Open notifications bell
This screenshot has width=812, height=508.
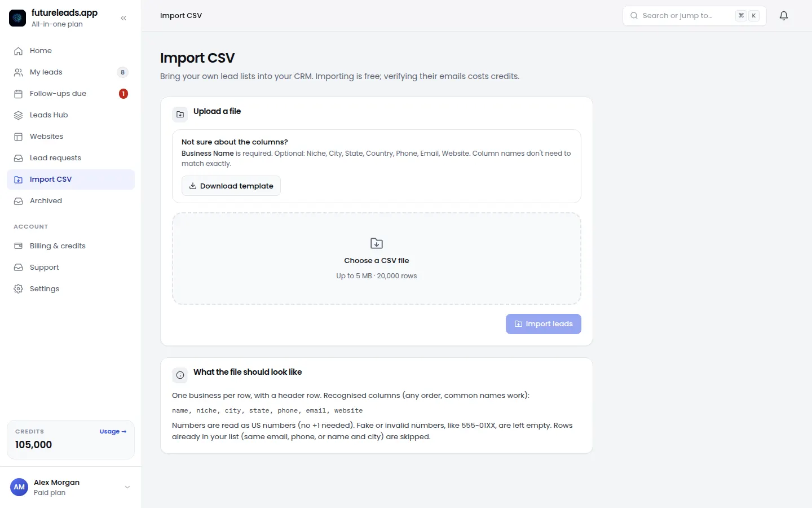tap(784, 16)
